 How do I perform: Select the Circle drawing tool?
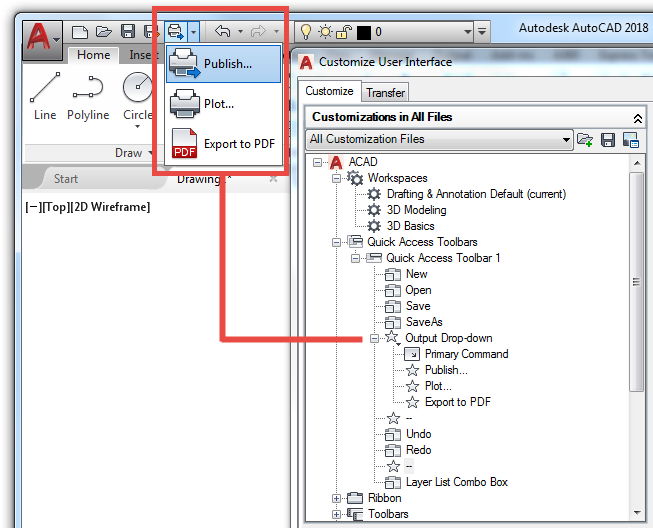(137, 97)
